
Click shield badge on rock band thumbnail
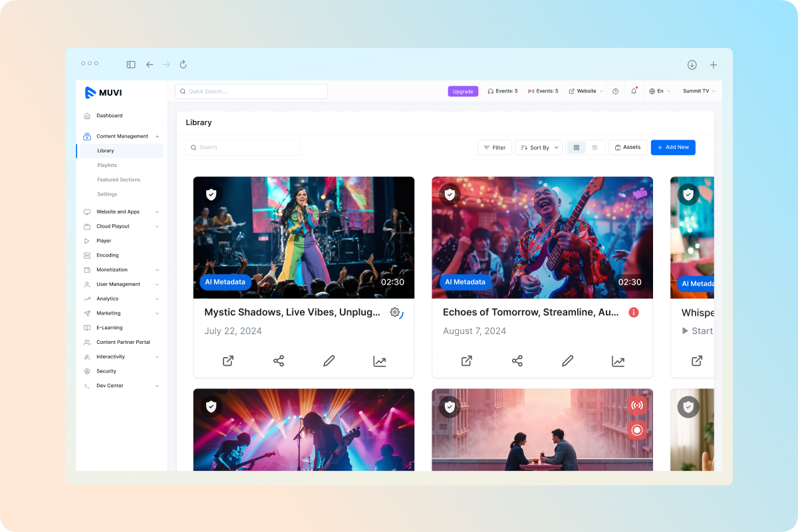click(211, 406)
